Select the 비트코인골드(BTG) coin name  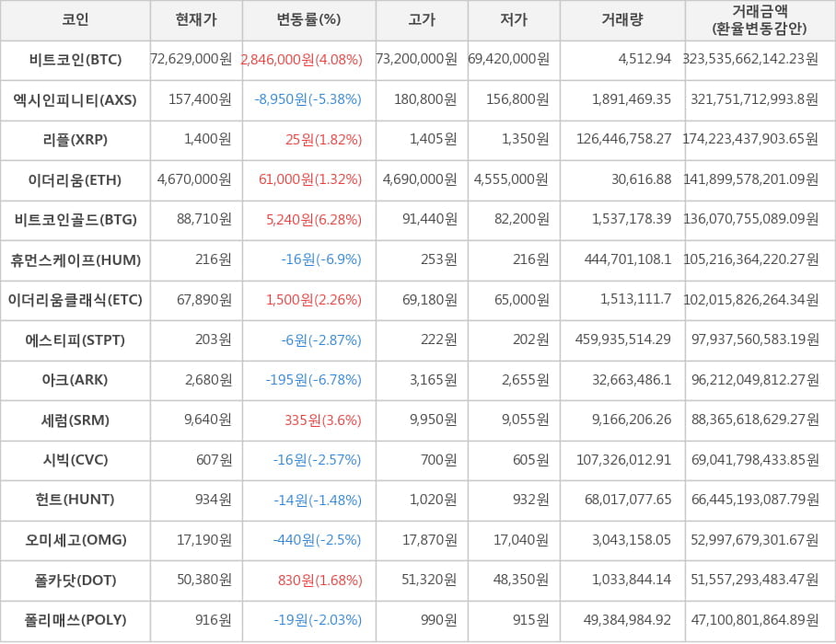point(75,220)
